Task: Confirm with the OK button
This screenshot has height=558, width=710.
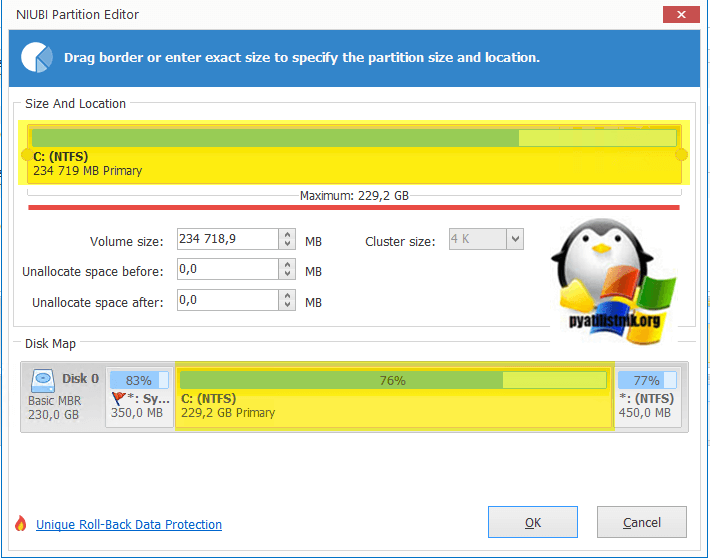Action: point(533,522)
